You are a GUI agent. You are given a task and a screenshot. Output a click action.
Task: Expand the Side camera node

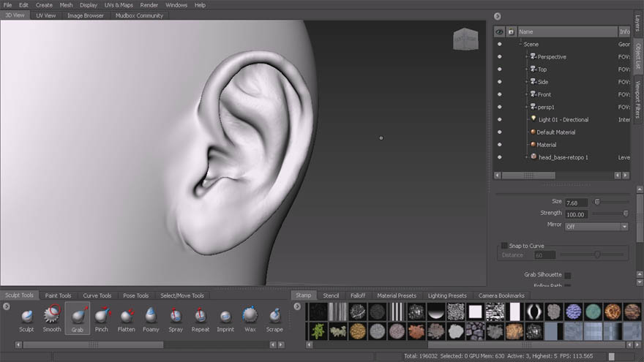point(526,82)
